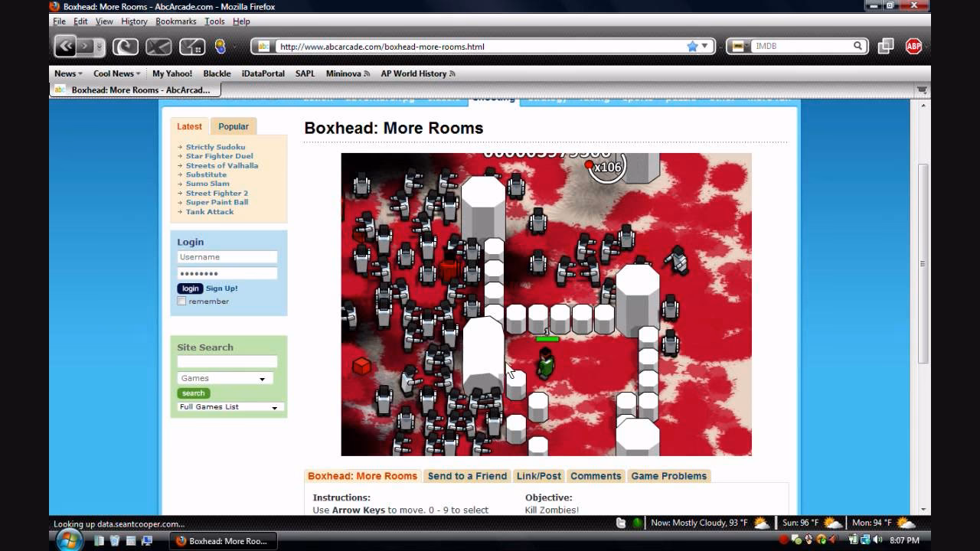Open the My Yahoo! bookmark
980x551 pixels.
pos(172,73)
